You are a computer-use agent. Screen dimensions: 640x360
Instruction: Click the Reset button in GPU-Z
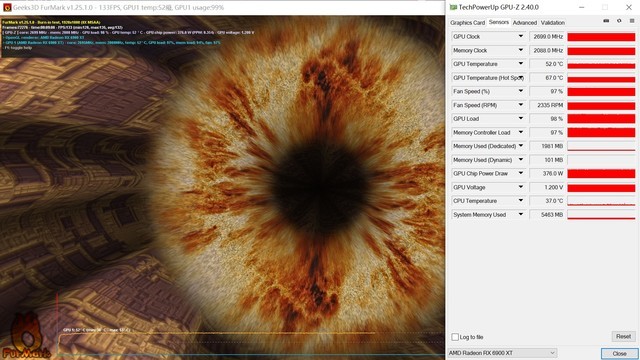point(623,336)
